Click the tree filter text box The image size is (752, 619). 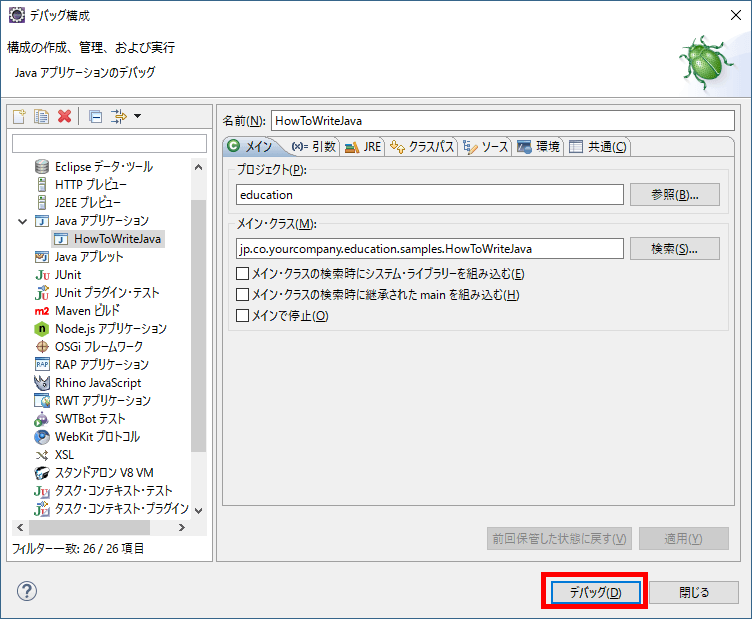click(x=109, y=143)
